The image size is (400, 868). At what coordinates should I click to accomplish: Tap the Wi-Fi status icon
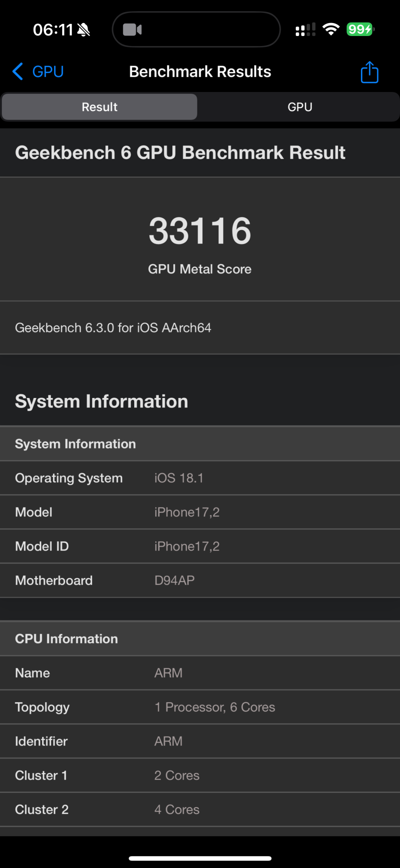coord(331,30)
